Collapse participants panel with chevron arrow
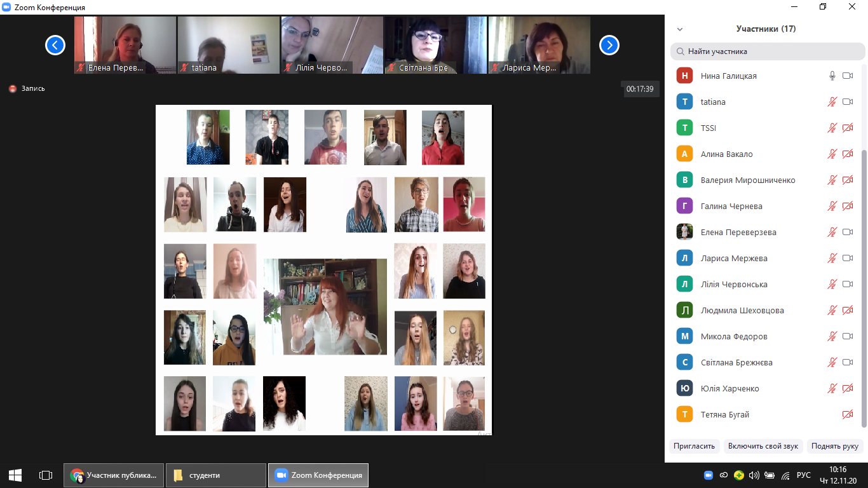The height and width of the screenshot is (488, 868). [680, 29]
